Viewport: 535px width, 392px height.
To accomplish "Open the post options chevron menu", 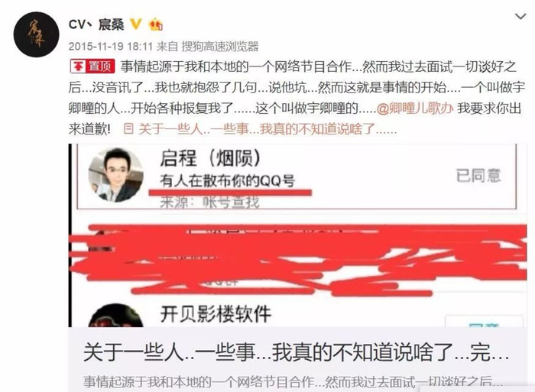I will tap(520, 16).
